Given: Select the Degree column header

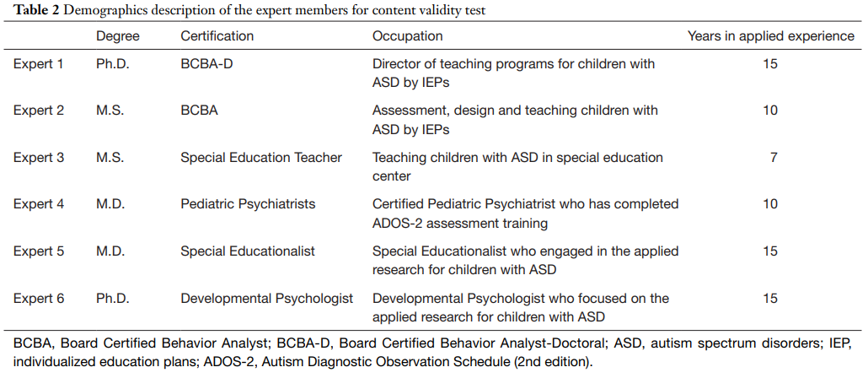Looking at the screenshot, I should 118,36.
